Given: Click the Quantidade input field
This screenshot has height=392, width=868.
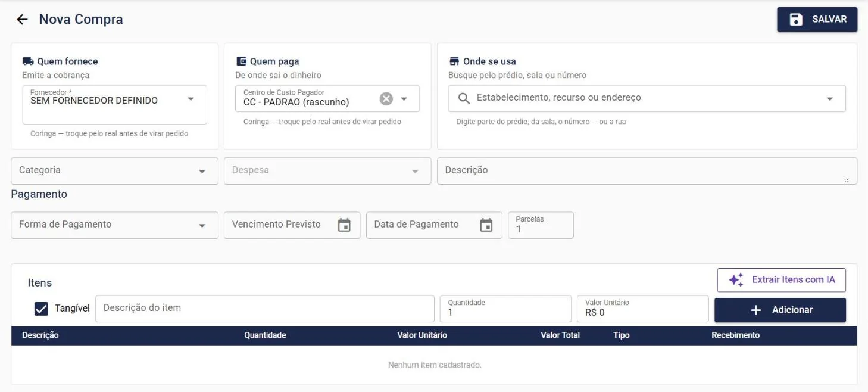Looking at the screenshot, I should click(x=505, y=309).
